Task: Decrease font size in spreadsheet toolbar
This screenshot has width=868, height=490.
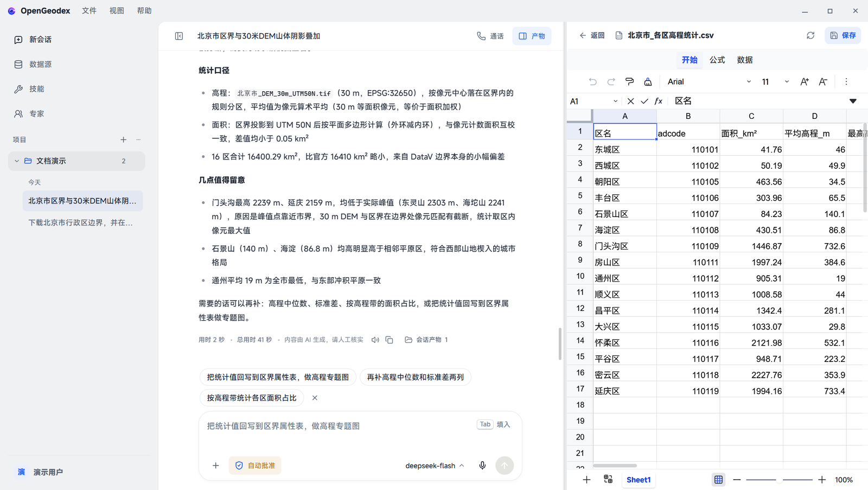Action: [823, 81]
